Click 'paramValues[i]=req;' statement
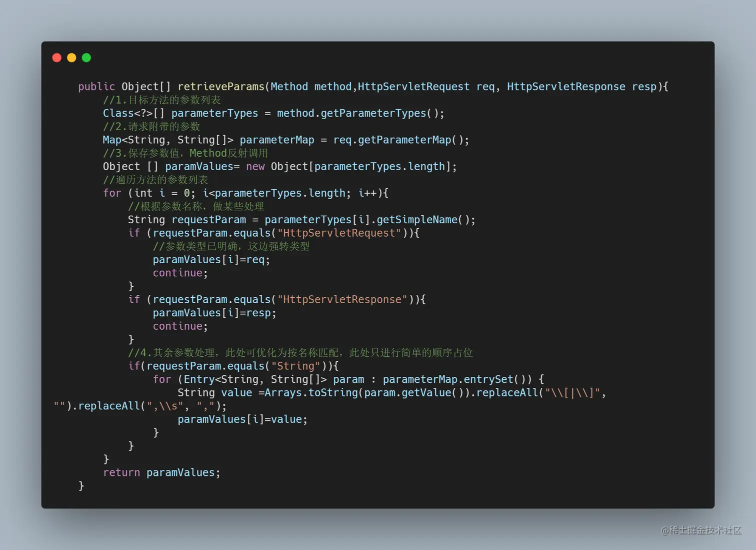 pyautogui.click(x=211, y=259)
